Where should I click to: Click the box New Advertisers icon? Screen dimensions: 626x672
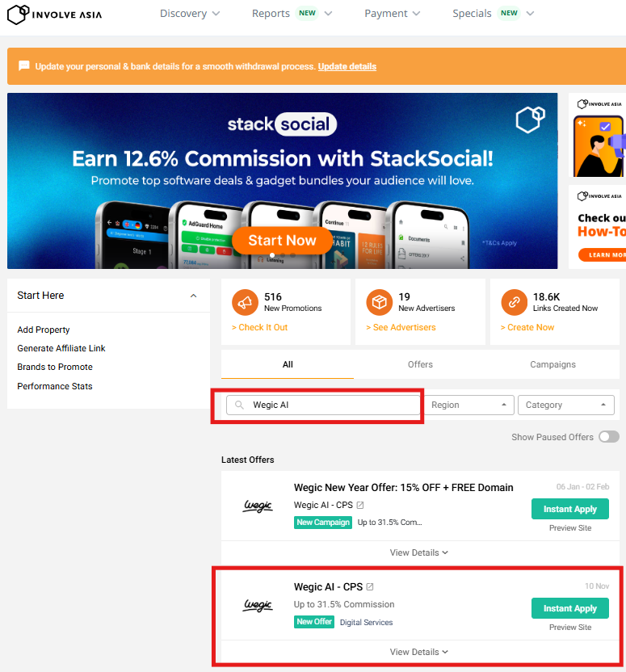(379, 303)
